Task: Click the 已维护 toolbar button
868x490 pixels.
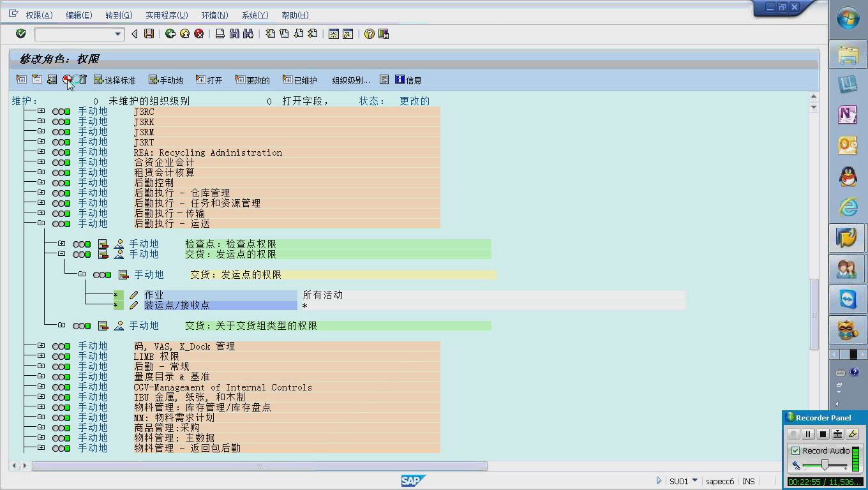Action: tap(300, 80)
